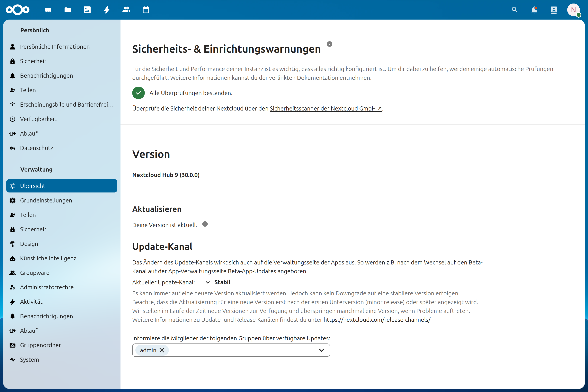Click the green all-checks-passed checkmark icon
This screenshot has height=392, width=588.
tap(138, 93)
